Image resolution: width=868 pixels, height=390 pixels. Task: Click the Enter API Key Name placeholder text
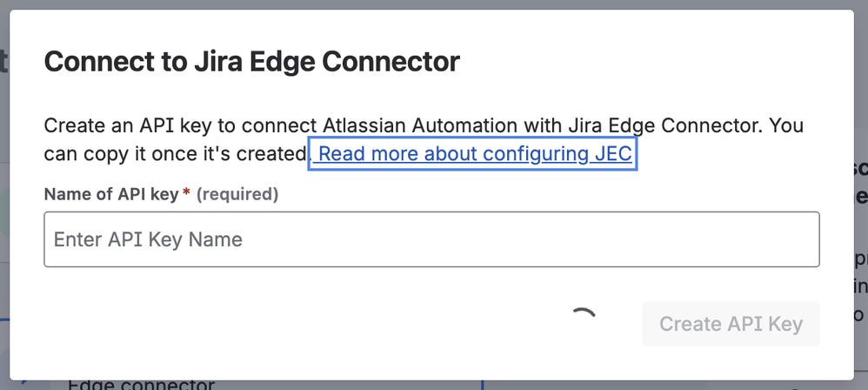click(148, 239)
